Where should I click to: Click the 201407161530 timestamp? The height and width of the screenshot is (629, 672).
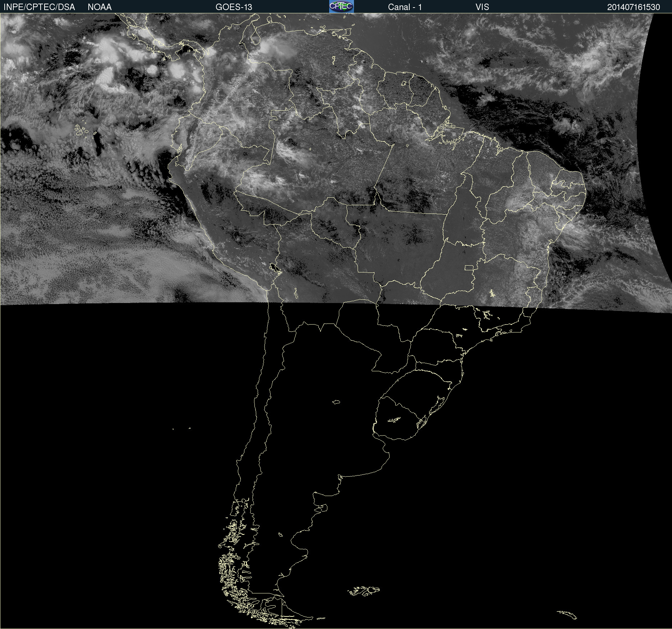pyautogui.click(x=633, y=7)
